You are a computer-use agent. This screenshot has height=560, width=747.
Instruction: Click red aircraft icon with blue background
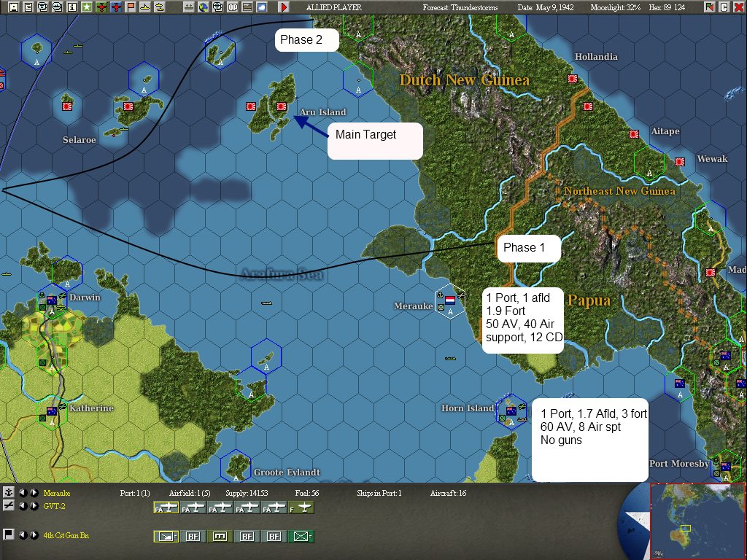coord(116,7)
